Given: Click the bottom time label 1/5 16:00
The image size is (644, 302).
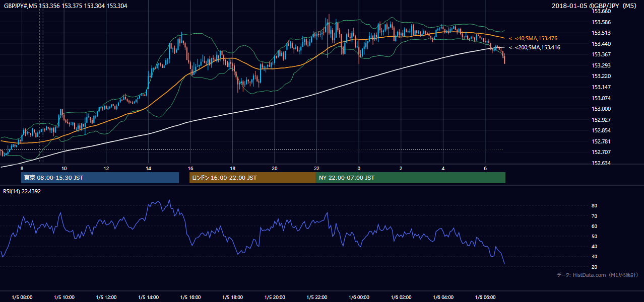Looking at the screenshot, I should point(190,297).
